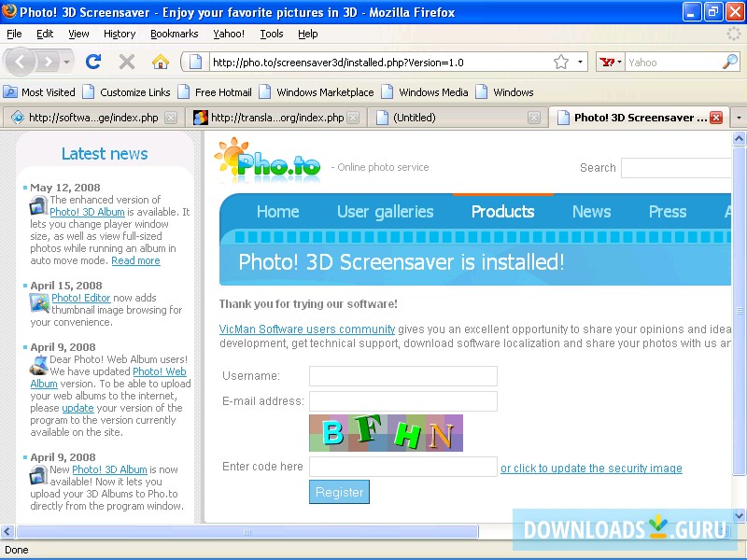
Task: Open the address bar history dropdown
Action: (x=580, y=62)
